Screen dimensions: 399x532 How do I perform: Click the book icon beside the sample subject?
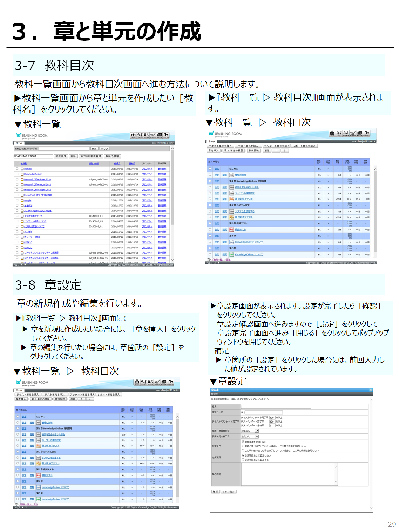coord(22,201)
